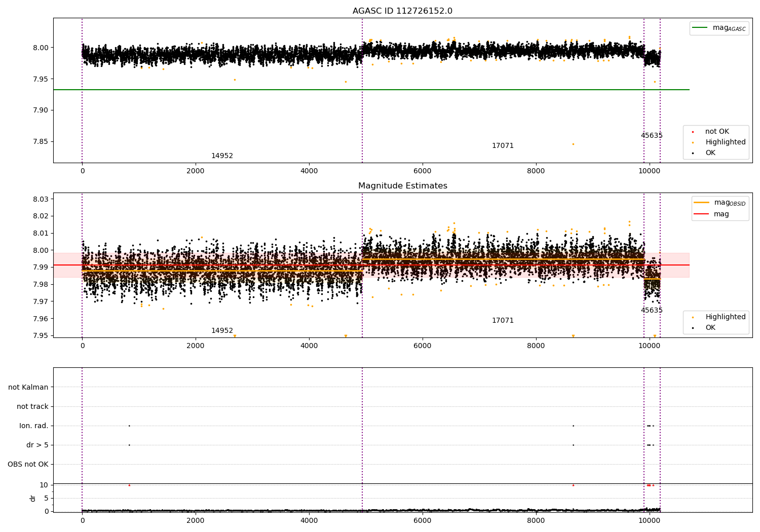Select the red mag legend line
Viewport: 760px width, 532px height.
pos(701,214)
